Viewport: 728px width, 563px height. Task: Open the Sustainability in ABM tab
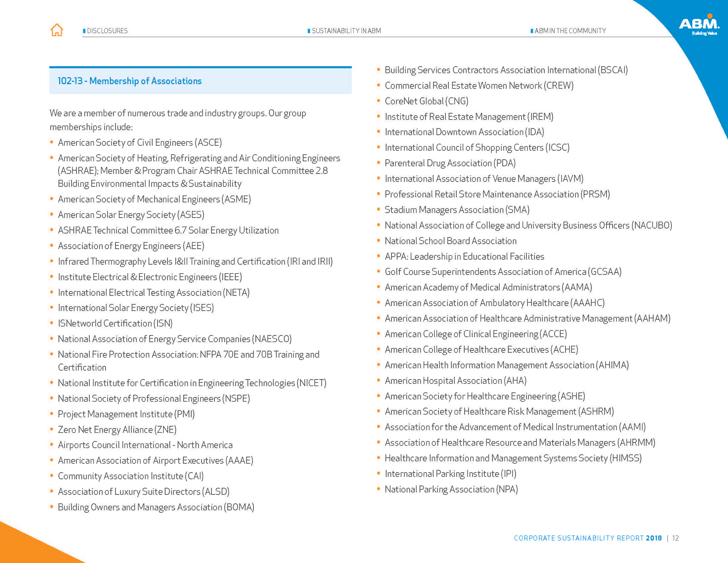pos(346,31)
